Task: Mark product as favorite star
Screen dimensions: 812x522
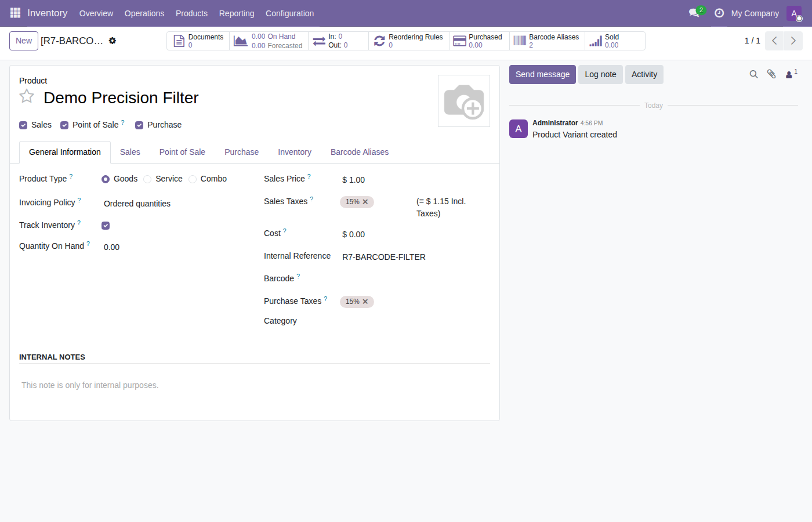Action: pyautogui.click(x=27, y=96)
